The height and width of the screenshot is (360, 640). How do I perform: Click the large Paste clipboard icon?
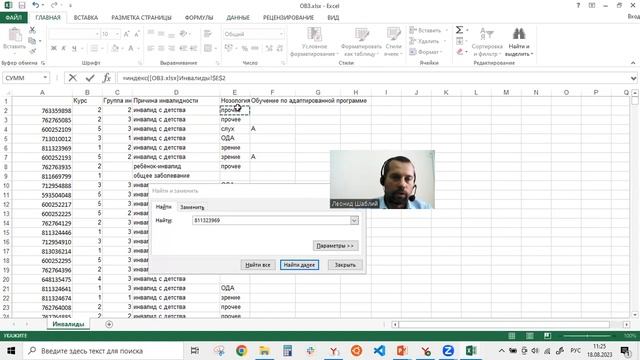click(x=15, y=35)
